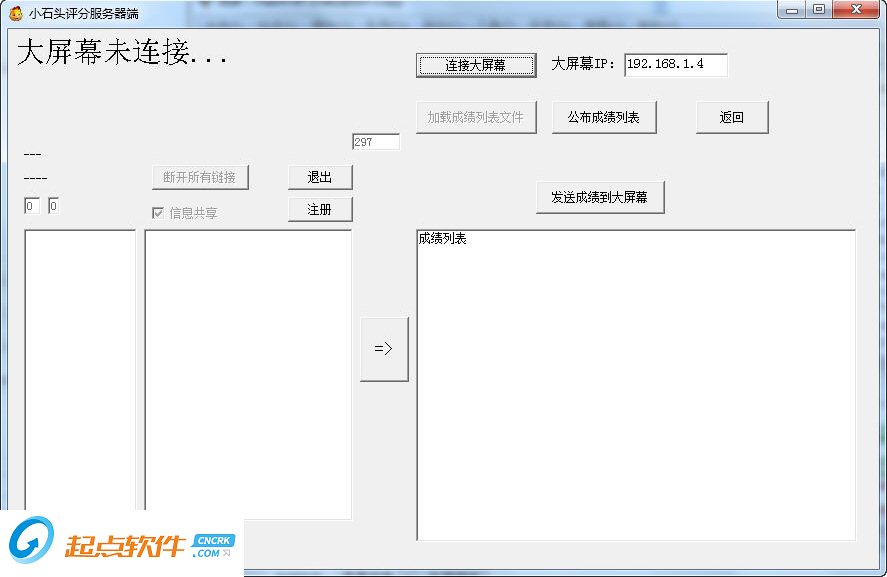This screenshot has height=577, width=887.
Task: Click the disabled 加载成绩列表文件 load file button
Action: click(476, 117)
